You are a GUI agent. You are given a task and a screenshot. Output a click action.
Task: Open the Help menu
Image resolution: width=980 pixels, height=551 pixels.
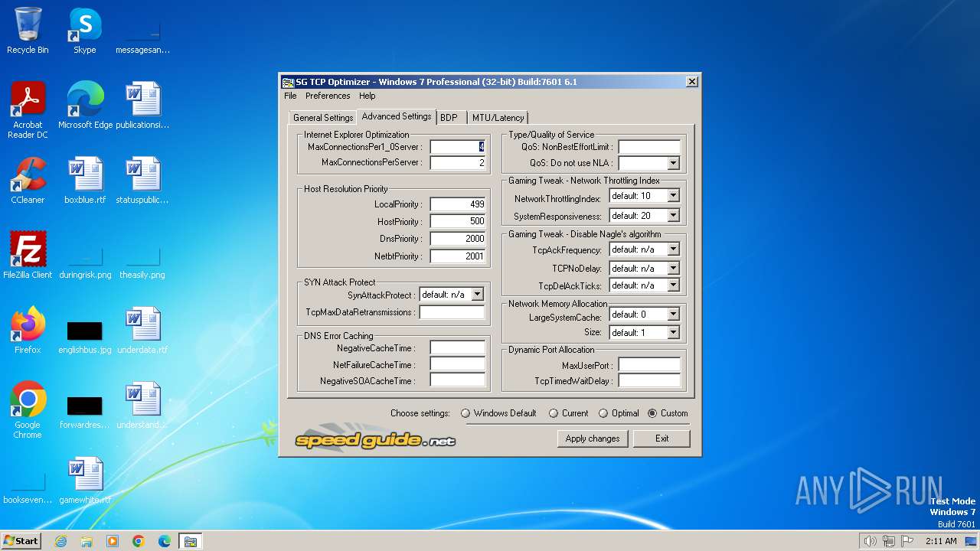click(x=367, y=96)
